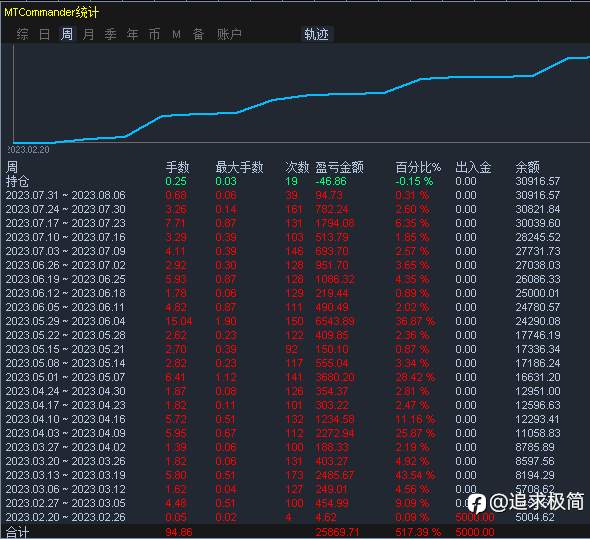
Task: Click the 盈亏金额 column header
Action: 339,167
